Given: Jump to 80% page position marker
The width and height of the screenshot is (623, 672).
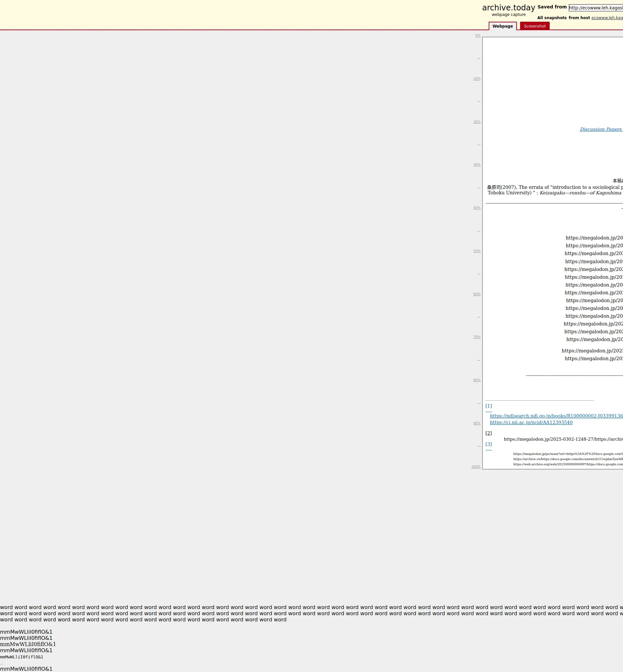Looking at the screenshot, I should click(x=477, y=380).
